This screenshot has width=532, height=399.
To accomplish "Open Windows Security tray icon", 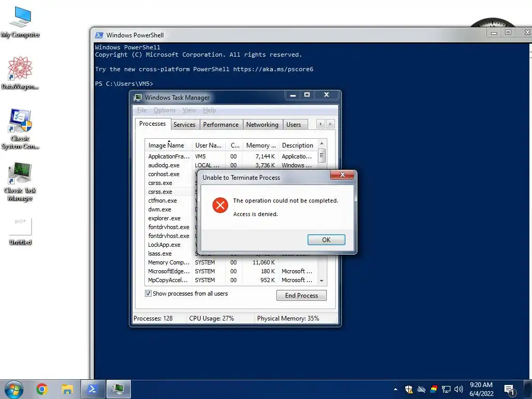I will click(x=409, y=389).
